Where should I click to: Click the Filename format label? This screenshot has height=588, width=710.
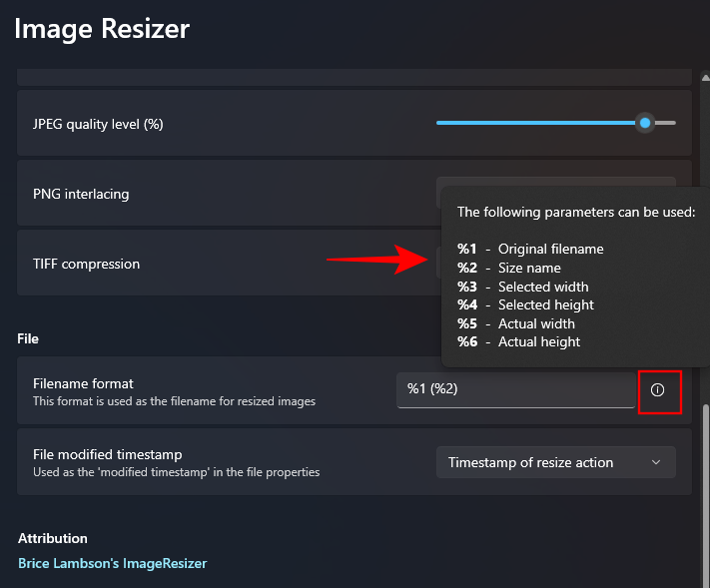83,383
